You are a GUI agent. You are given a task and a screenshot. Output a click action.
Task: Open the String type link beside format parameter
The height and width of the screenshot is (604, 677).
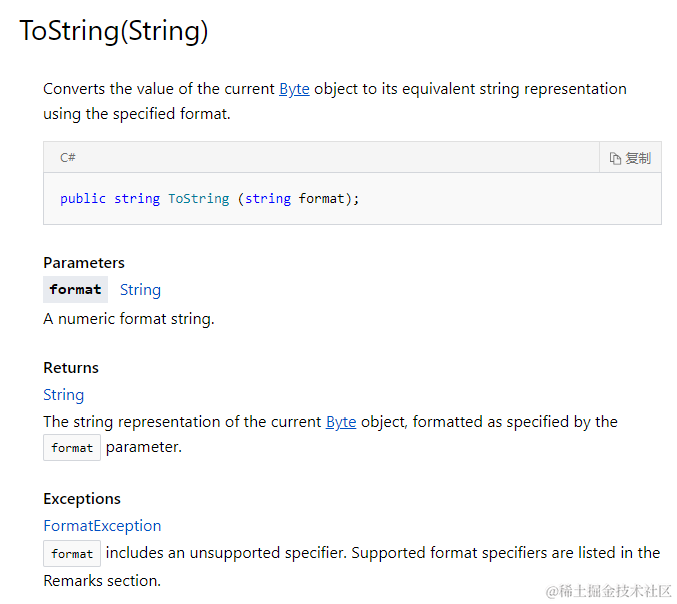140,290
